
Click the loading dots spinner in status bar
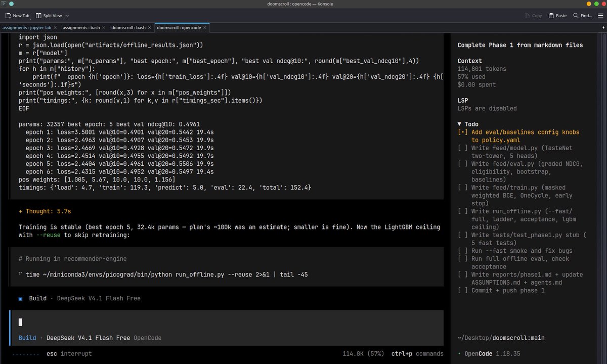click(26, 354)
